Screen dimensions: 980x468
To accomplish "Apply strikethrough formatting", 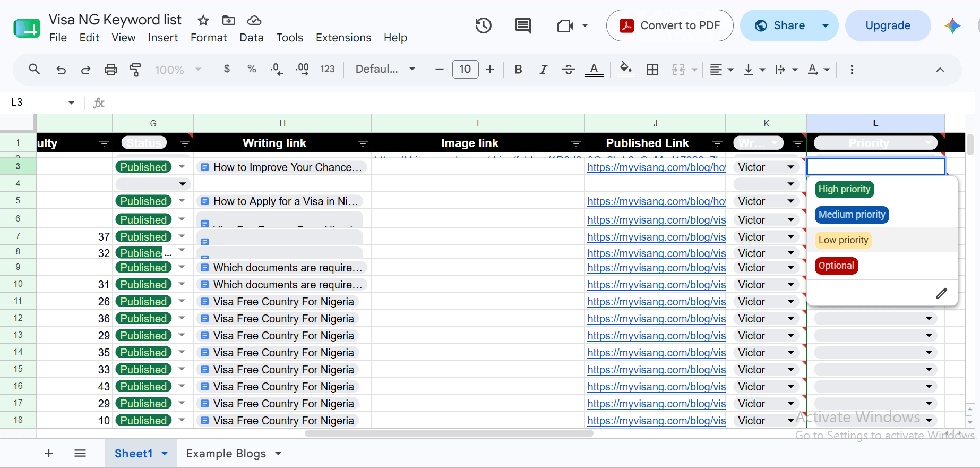I will coord(568,70).
